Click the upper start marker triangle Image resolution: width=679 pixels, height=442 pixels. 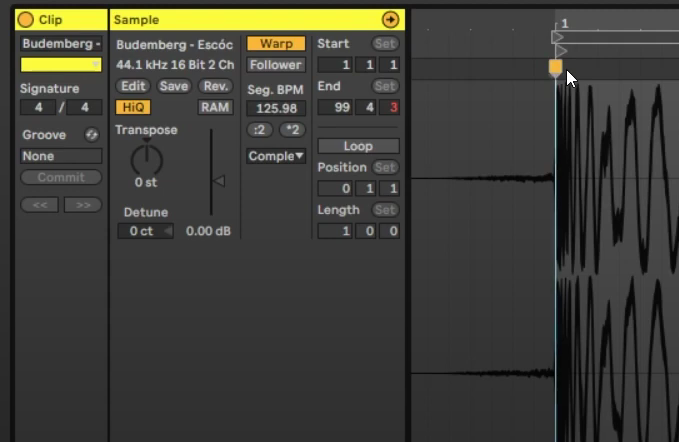tap(557, 37)
